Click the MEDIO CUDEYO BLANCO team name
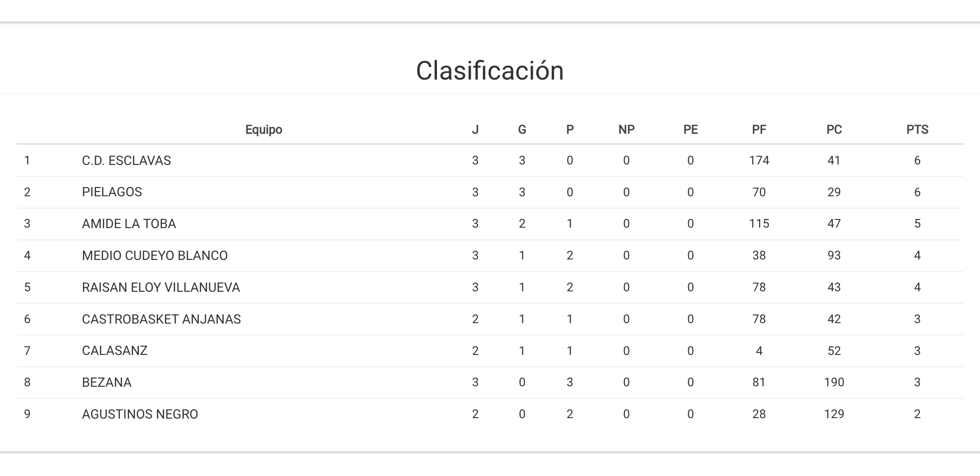Screen dimensions: 980x476 point(154,256)
